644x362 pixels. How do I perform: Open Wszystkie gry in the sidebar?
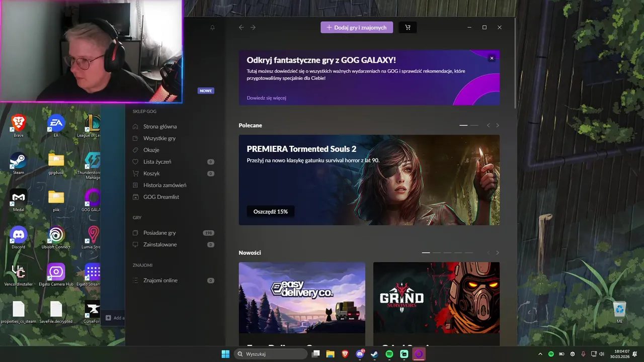pos(159,138)
